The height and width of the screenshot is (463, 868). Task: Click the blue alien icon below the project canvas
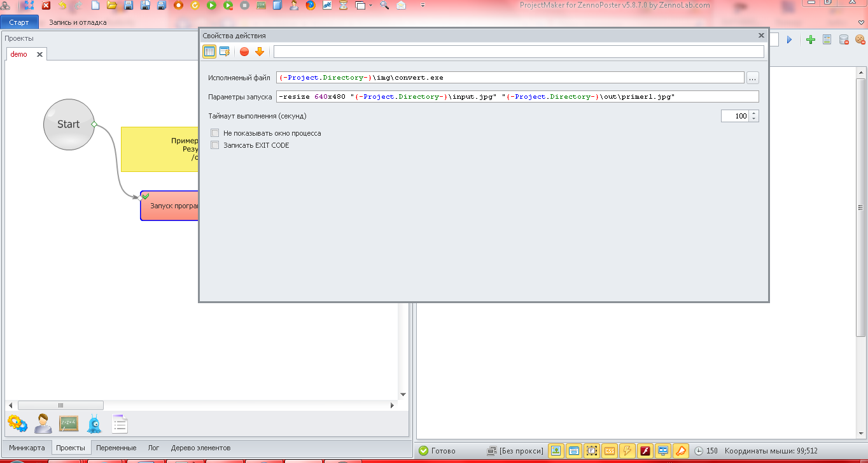[94, 424]
